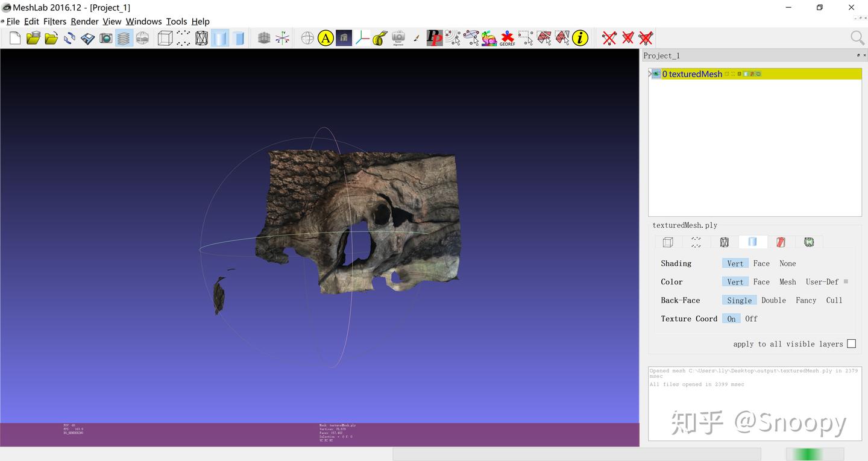Click the Show Axis icon
868x461 pixels.
pos(282,39)
